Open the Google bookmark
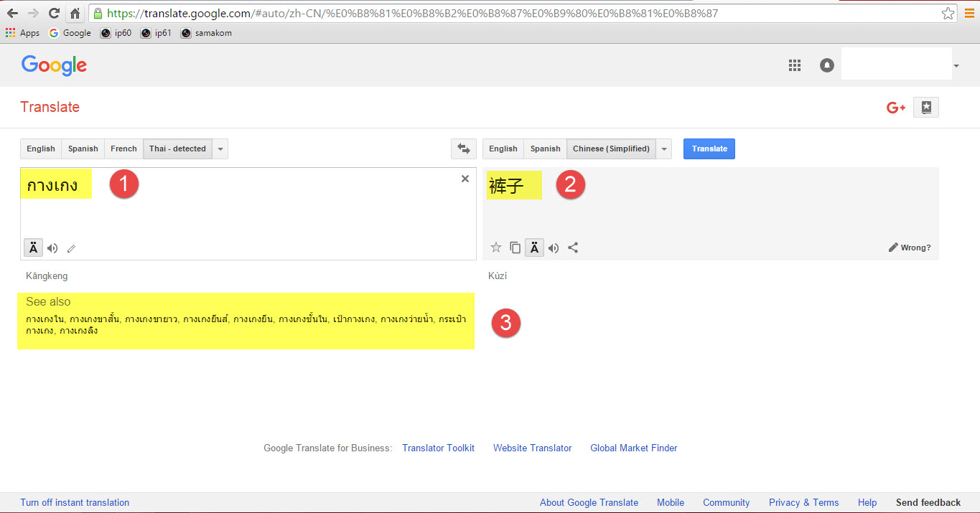Screen dimensions: 980x513 click(x=70, y=33)
